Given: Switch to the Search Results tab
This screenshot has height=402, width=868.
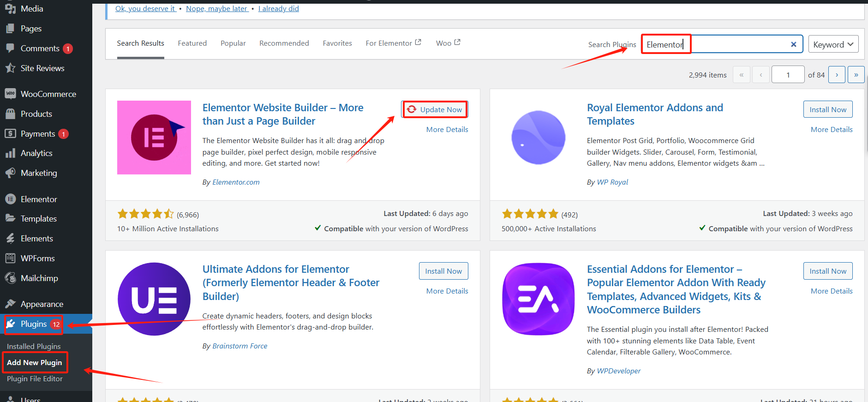Looking at the screenshot, I should (141, 43).
